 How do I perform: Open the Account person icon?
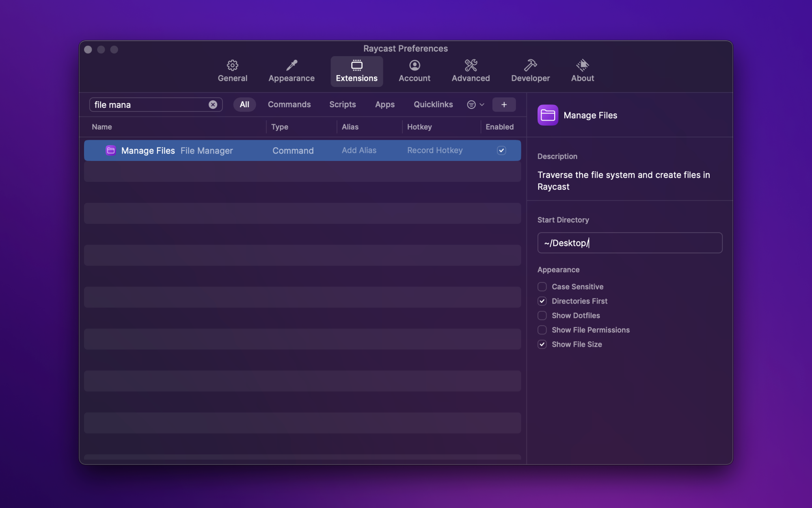pos(414,65)
